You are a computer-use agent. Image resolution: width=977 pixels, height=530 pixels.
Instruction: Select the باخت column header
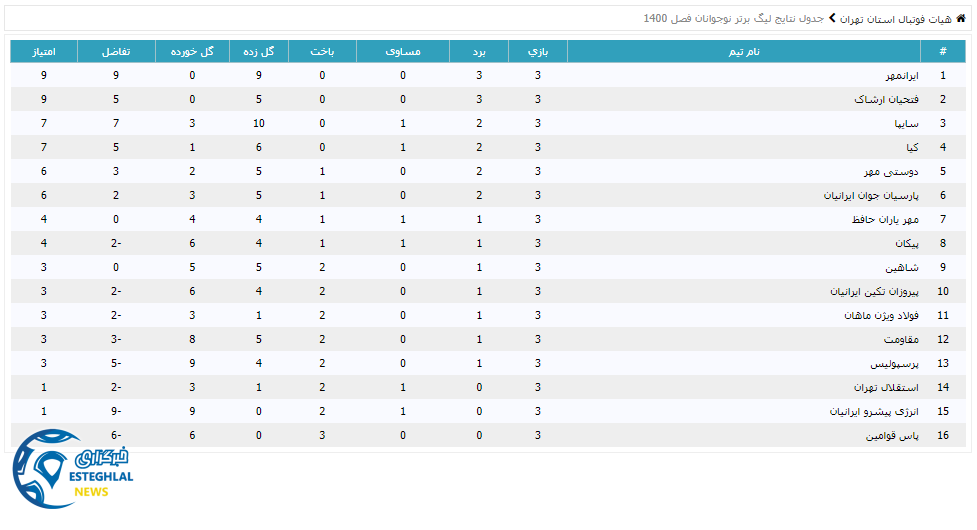(322, 51)
